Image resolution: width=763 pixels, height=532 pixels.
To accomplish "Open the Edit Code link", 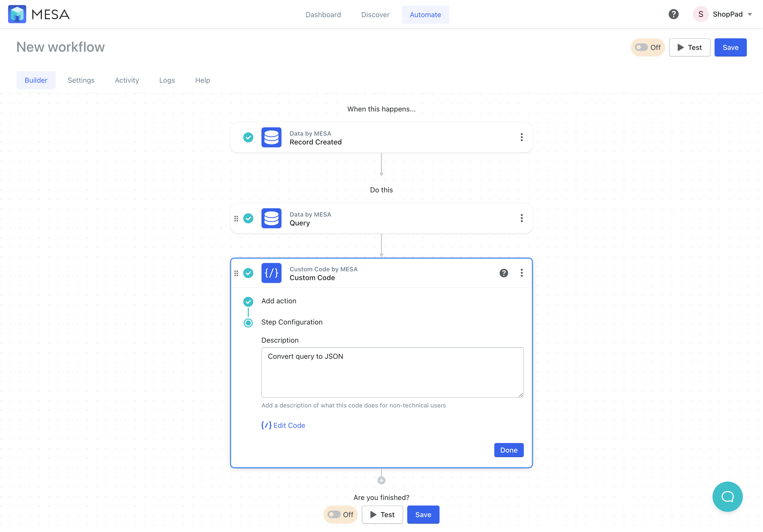I will tap(283, 425).
